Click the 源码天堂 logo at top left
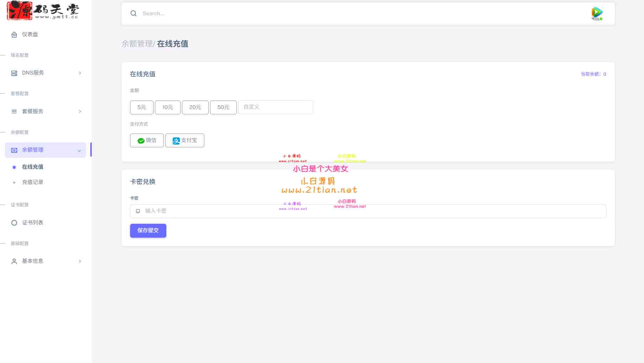Viewport: 644px width, 363px height. (43, 11)
